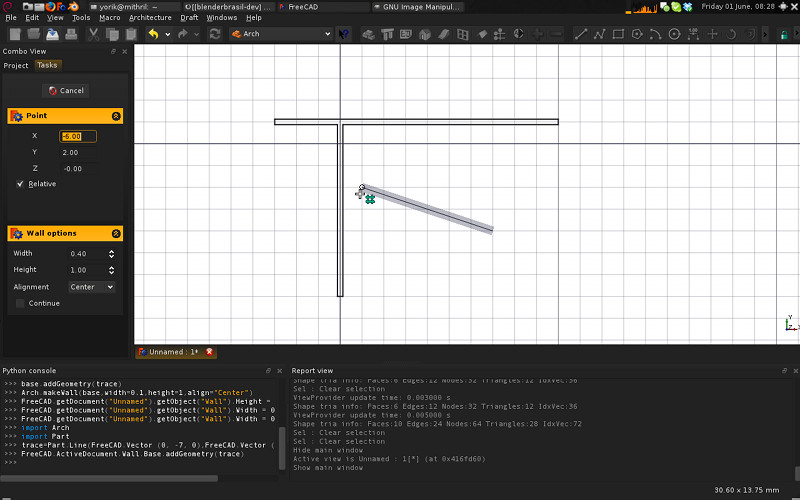Click the Y coordinate input field
Image resolution: width=800 pixels, height=500 pixels.
[x=78, y=152]
